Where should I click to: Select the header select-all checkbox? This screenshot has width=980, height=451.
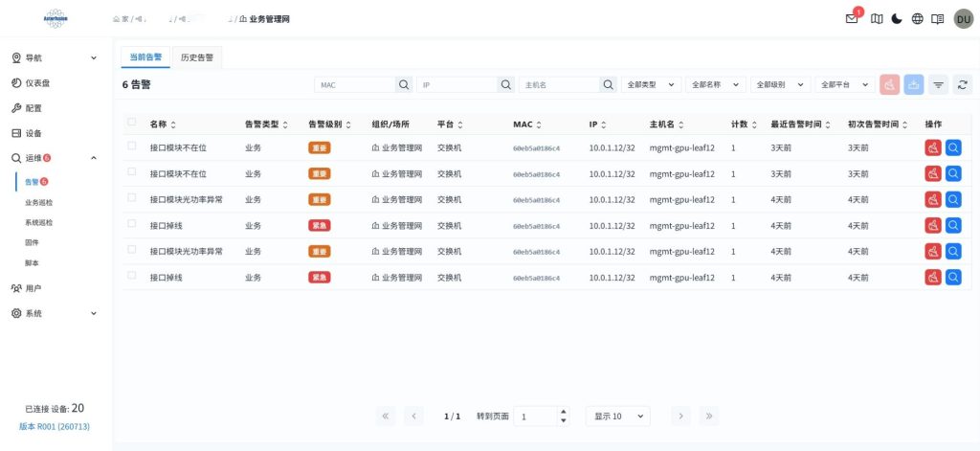[x=131, y=122]
